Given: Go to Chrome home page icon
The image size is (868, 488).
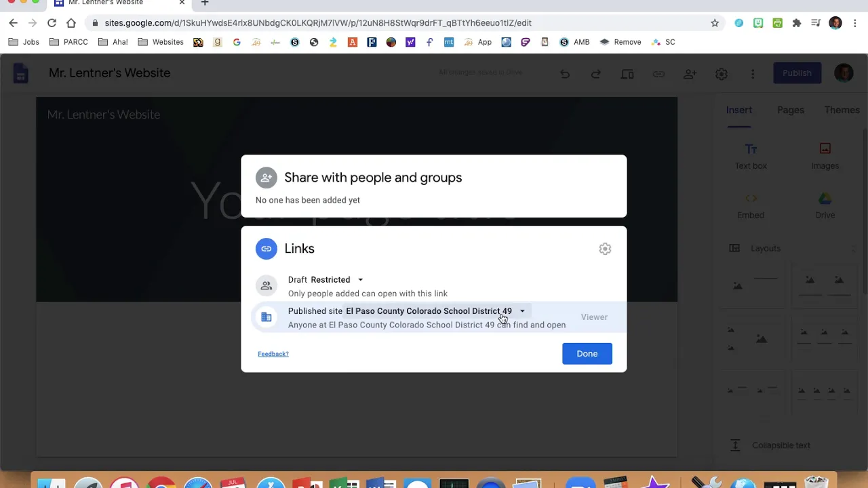Looking at the screenshot, I should click(x=71, y=23).
